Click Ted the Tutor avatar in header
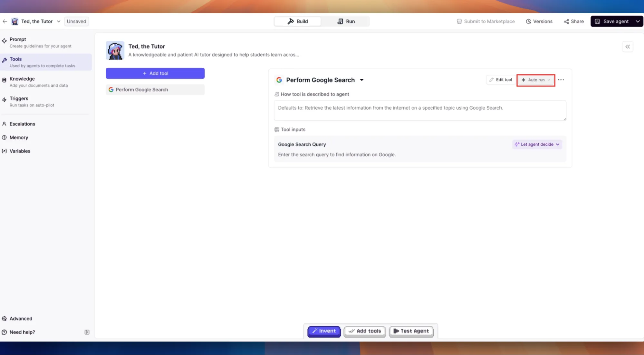This screenshot has width=644, height=355. click(15, 21)
